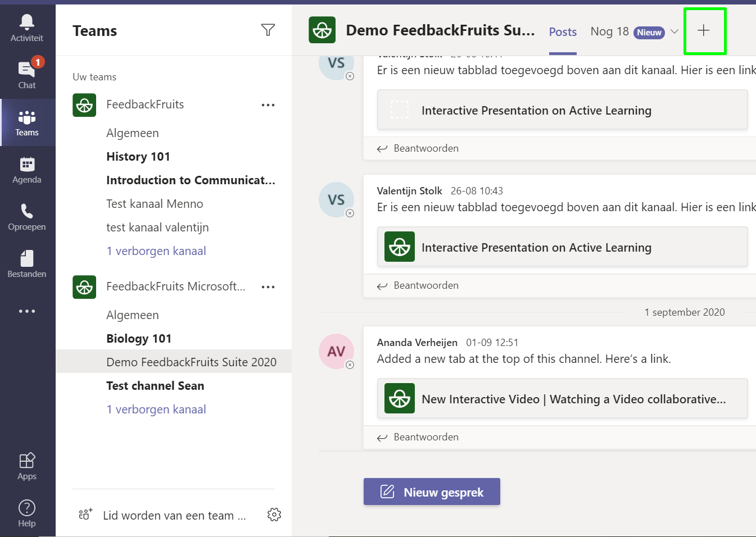Click Lid worden van een team
This screenshot has height=537, width=756.
tap(174, 516)
